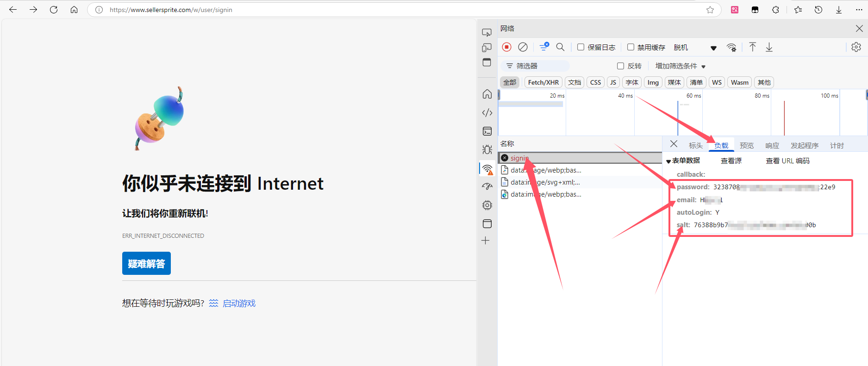The height and width of the screenshot is (366, 868).
Task: Select the data:image/svg+xml request row
Action: pos(580,182)
